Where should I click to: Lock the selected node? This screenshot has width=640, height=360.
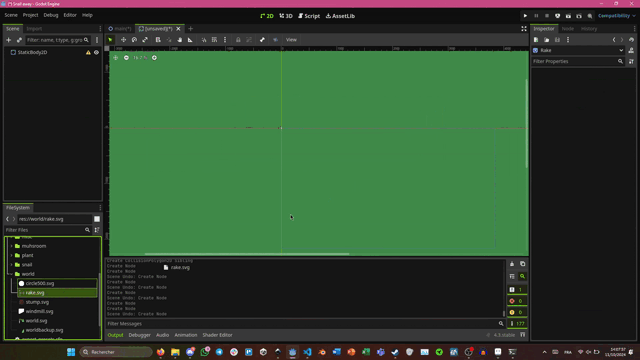[x=238, y=40]
